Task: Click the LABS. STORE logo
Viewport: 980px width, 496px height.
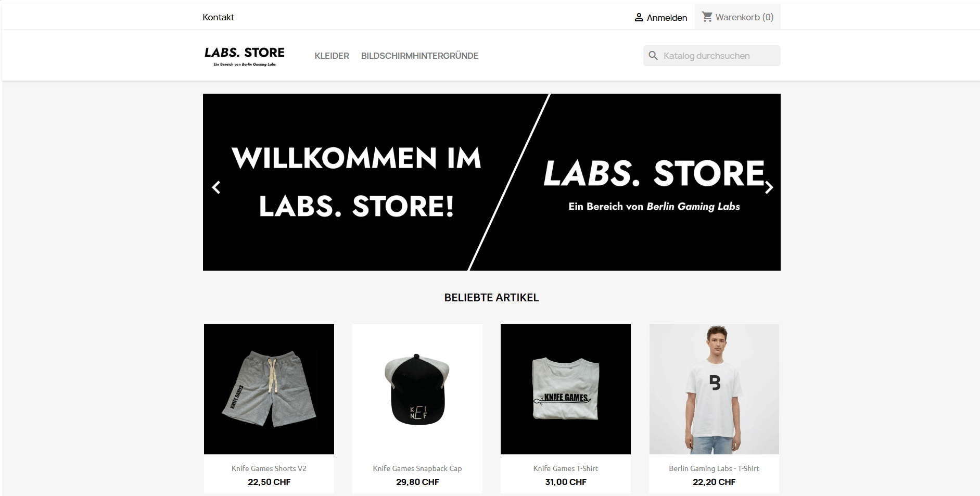Action: click(x=245, y=56)
